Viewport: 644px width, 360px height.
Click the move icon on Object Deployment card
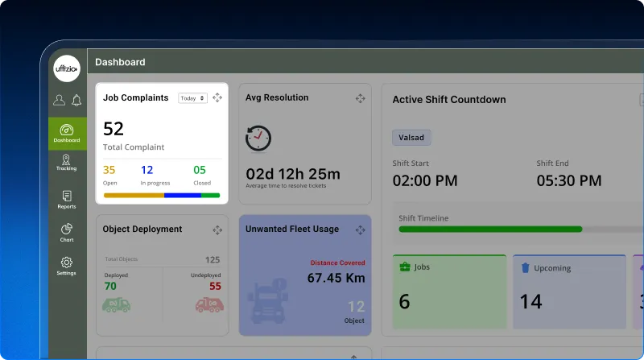(217, 230)
